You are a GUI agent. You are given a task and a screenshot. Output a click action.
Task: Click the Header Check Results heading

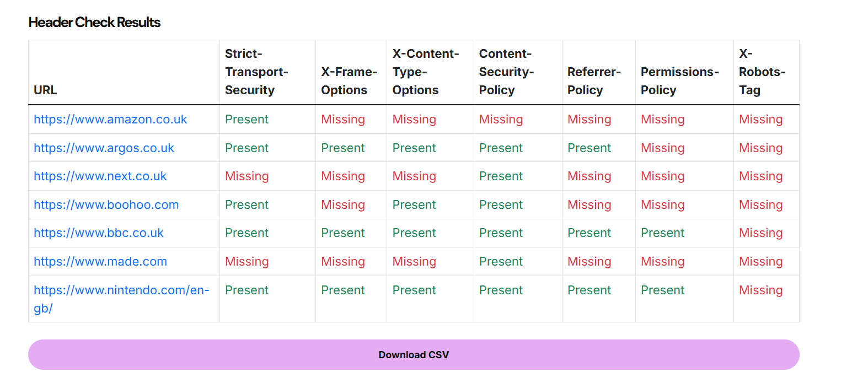(94, 23)
